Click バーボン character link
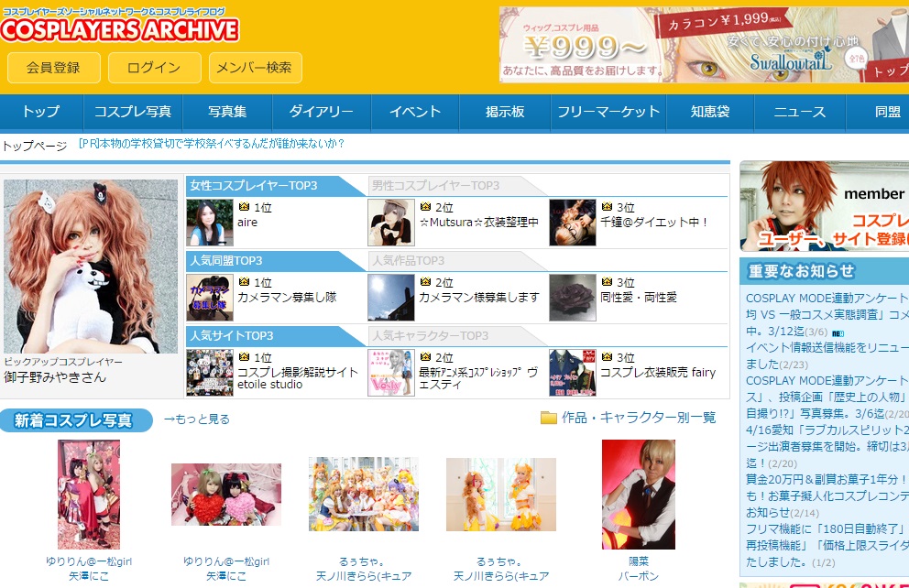The height and width of the screenshot is (588, 909). click(639, 576)
